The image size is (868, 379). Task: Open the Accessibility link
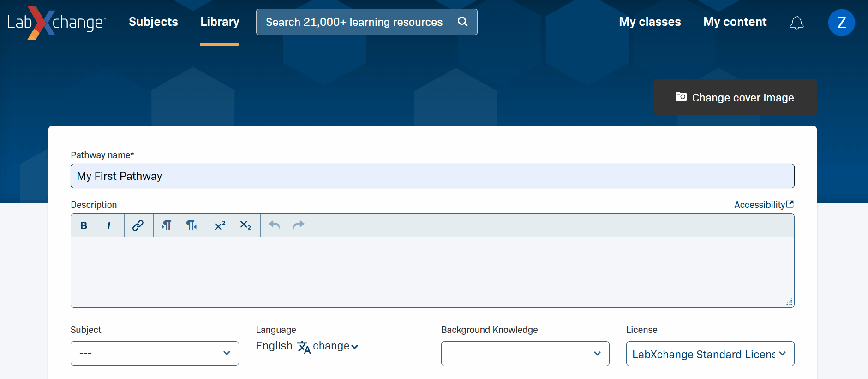click(763, 205)
